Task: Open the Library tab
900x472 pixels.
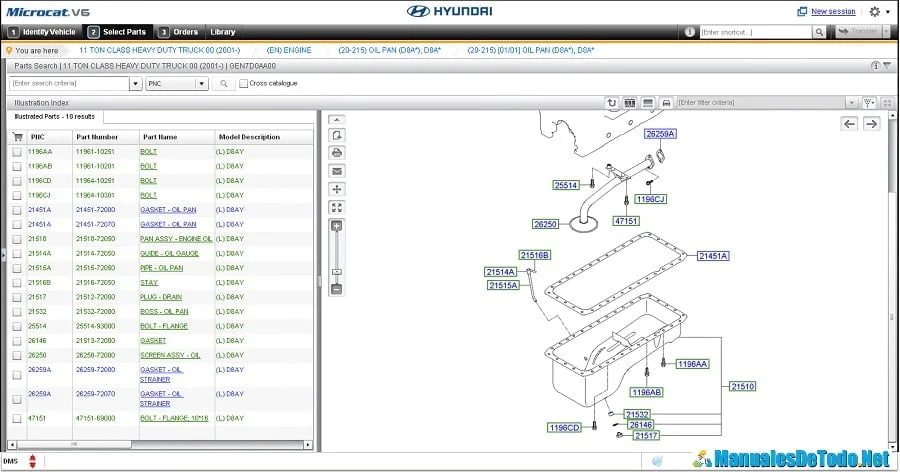Action: [223, 32]
